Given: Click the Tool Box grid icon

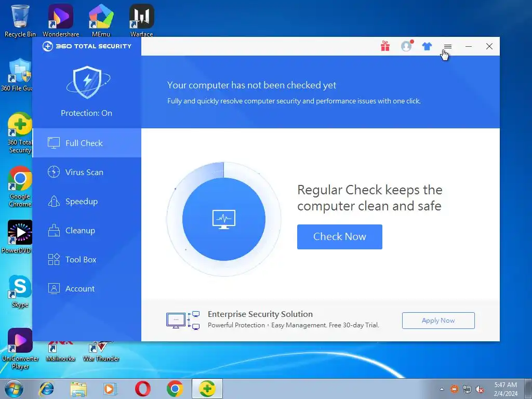Looking at the screenshot, I should pyautogui.click(x=54, y=260).
